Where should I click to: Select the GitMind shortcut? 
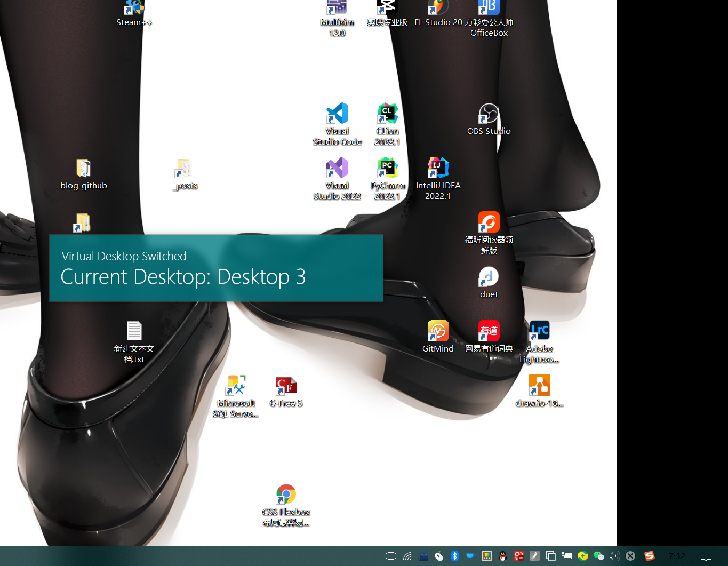pos(438,337)
